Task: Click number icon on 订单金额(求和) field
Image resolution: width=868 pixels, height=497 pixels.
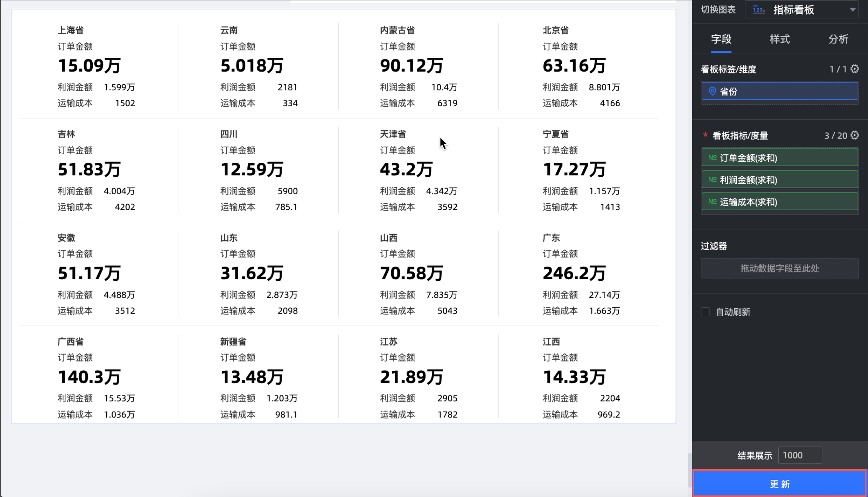Action: 712,158
